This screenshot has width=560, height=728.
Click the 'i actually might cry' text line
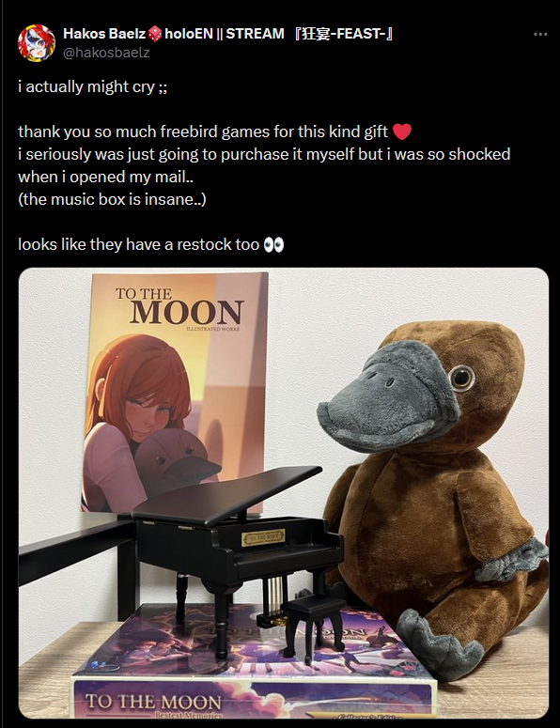tap(93, 86)
